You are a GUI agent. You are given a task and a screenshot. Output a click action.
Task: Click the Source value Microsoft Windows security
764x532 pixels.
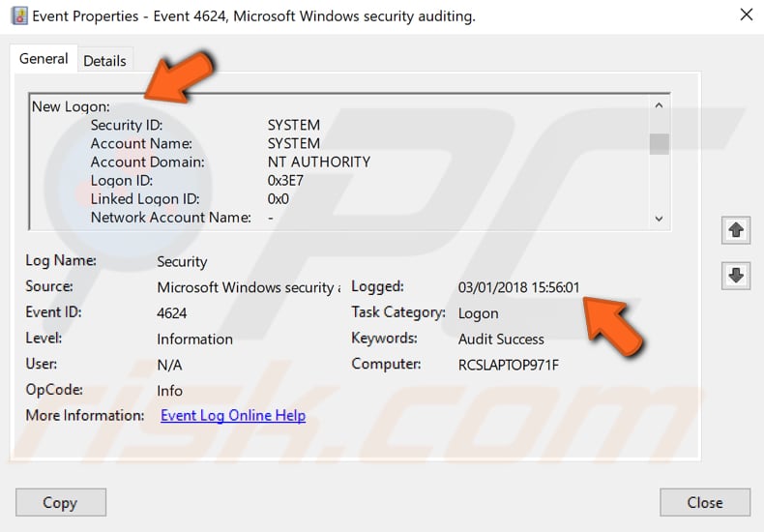[x=249, y=287]
